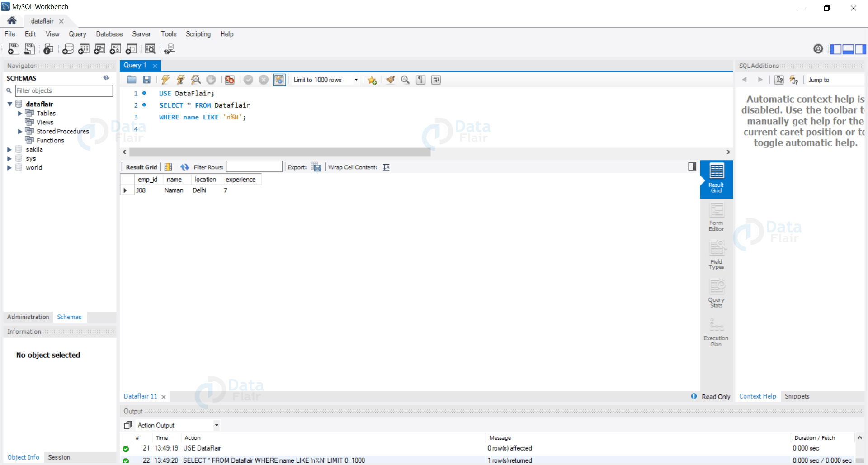Open Form Editor view
868x465 pixels.
tap(716, 217)
